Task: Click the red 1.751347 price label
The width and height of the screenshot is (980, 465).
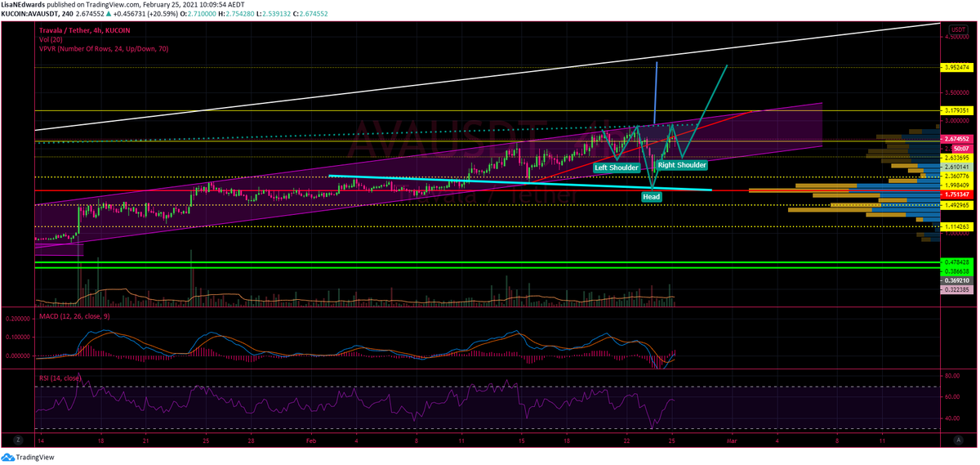Action: tap(955, 194)
